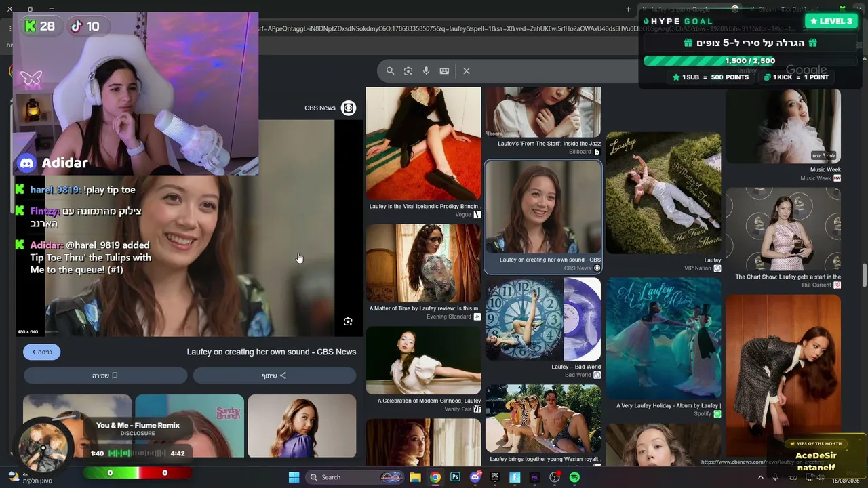This screenshot has width=868, height=488.
Task: Open Google Lens search by image icon
Action: [x=408, y=70]
